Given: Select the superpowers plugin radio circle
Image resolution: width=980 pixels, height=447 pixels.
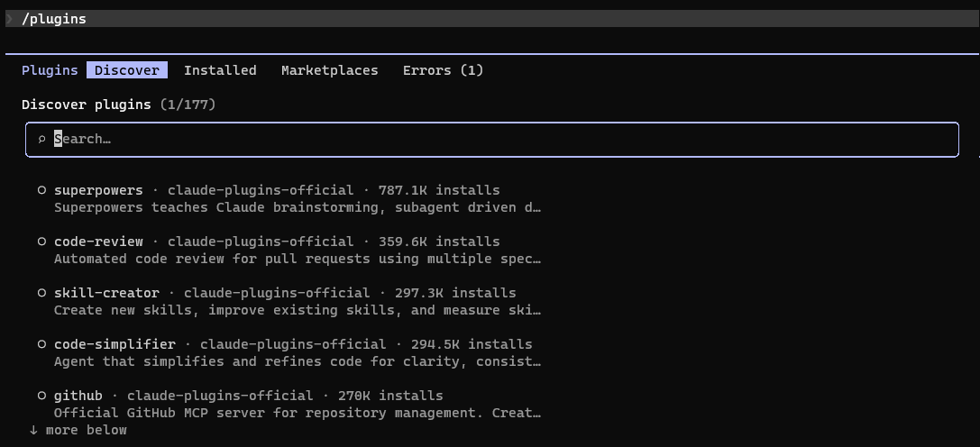Looking at the screenshot, I should [41, 190].
